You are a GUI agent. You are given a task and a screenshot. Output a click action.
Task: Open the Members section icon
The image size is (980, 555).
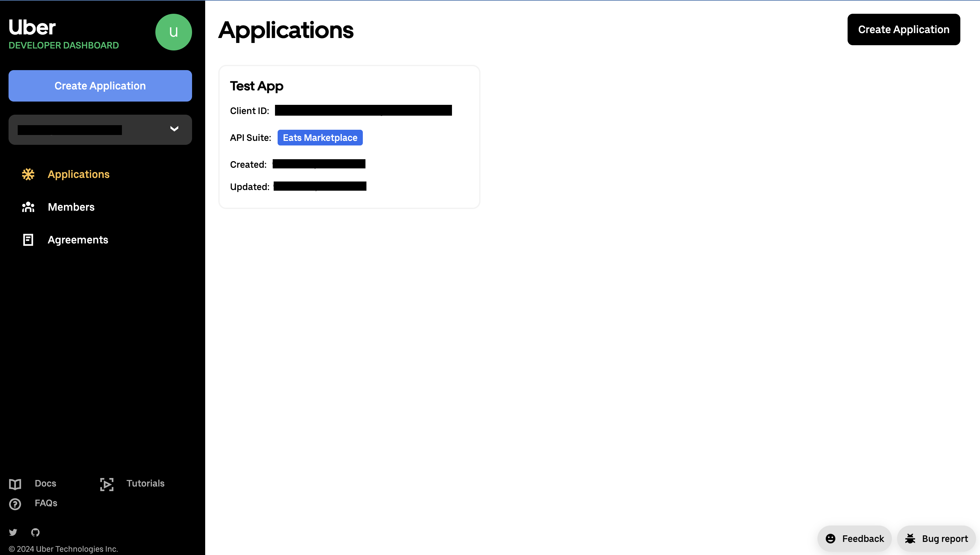[x=28, y=206]
